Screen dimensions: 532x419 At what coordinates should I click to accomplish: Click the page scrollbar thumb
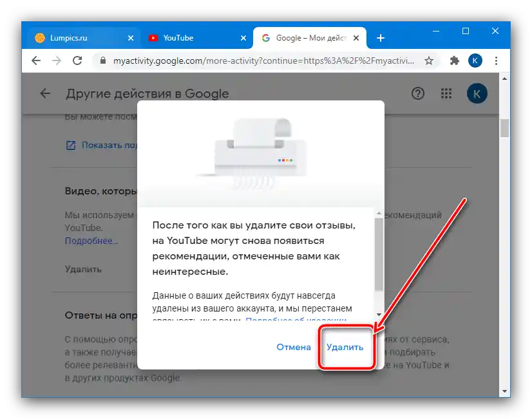(504, 128)
